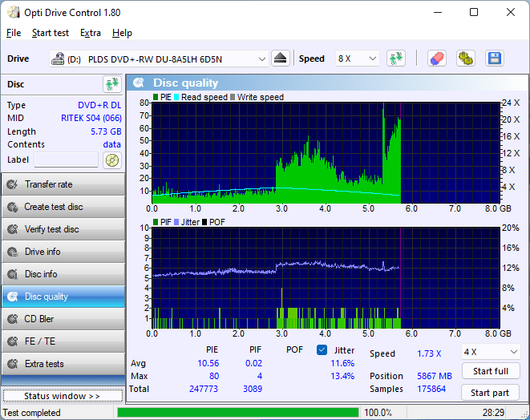Select CD Bler in the sidebar
The height and width of the screenshot is (420, 530).
[63, 319]
